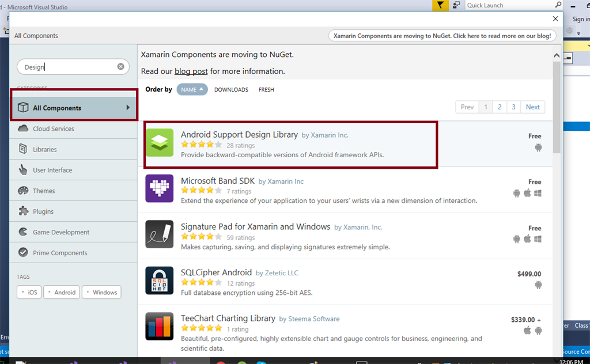Go to results page 3
Image resolution: width=590 pixels, height=364 pixels.
[513, 107]
